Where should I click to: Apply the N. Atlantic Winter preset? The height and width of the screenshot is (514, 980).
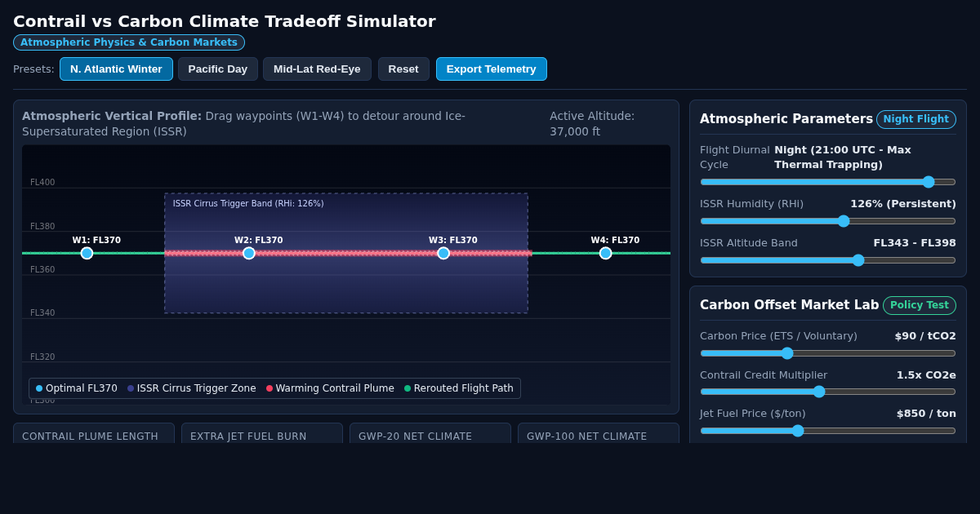pyautogui.click(x=116, y=69)
